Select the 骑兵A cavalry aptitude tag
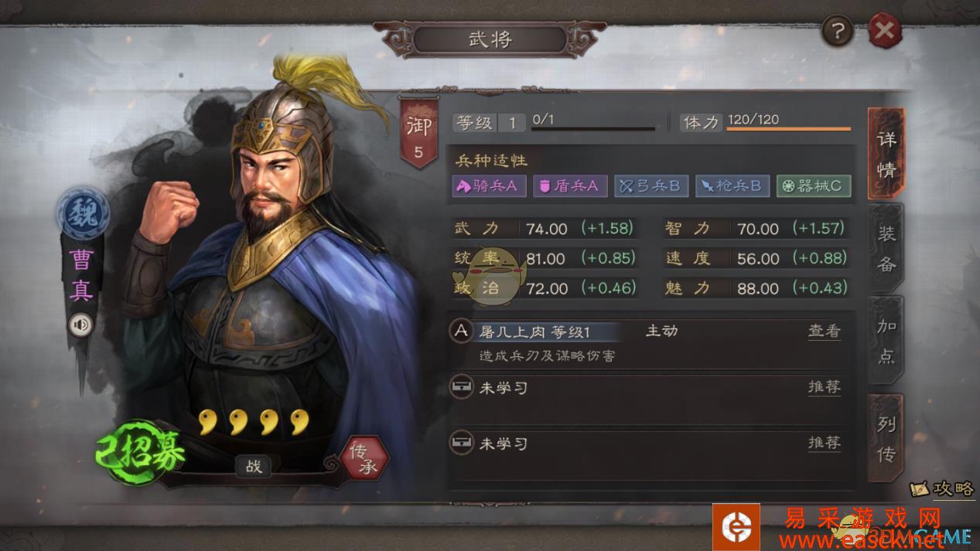 [489, 186]
